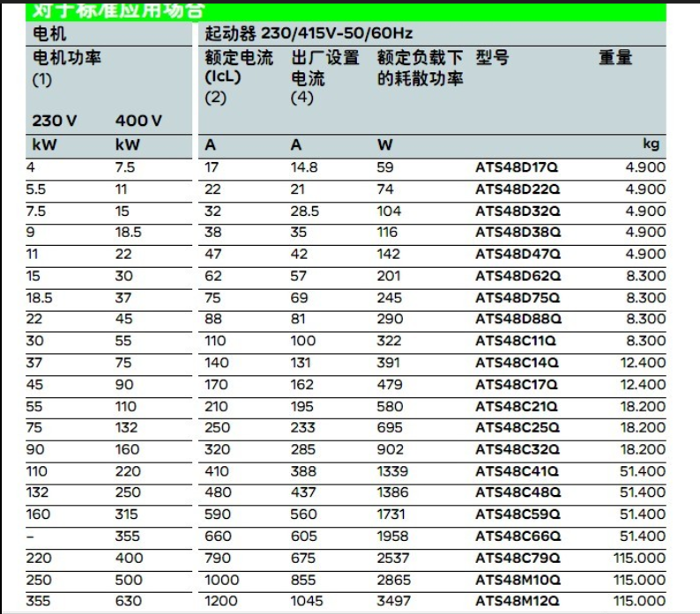Click rated current value 1200

point(221,601)
